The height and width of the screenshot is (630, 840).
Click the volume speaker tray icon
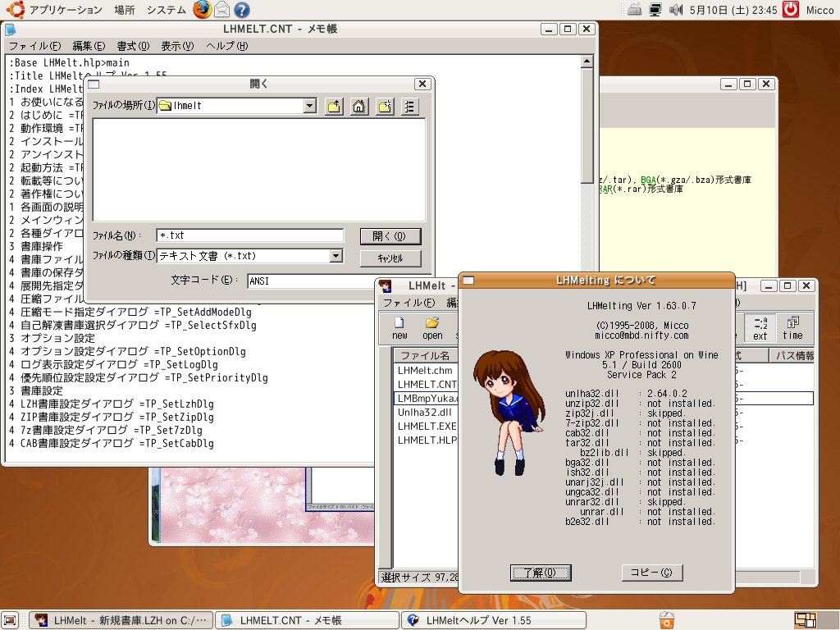(x=675, y=10)
